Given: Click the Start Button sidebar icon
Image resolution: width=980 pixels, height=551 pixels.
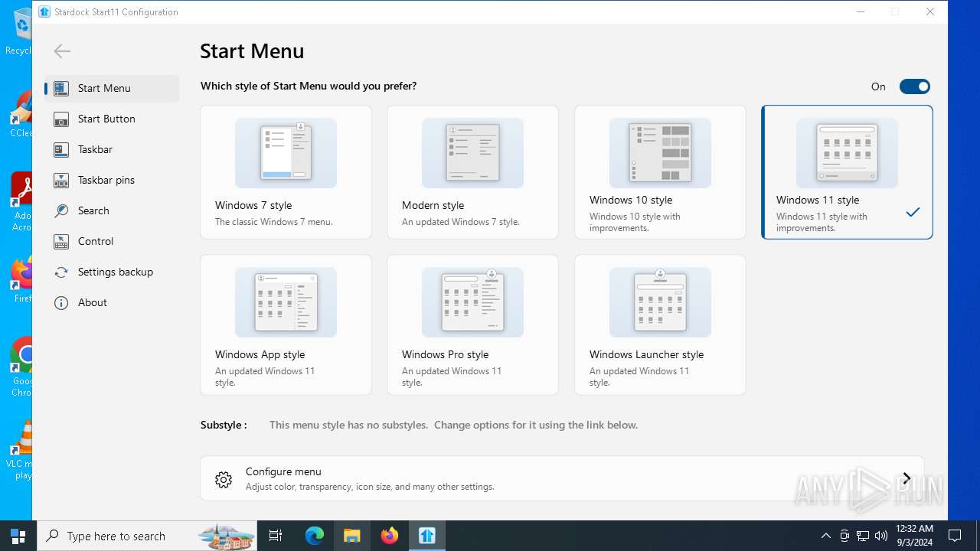Looking at the screenshot, I should pyautogui.click(x=61, y=119).
